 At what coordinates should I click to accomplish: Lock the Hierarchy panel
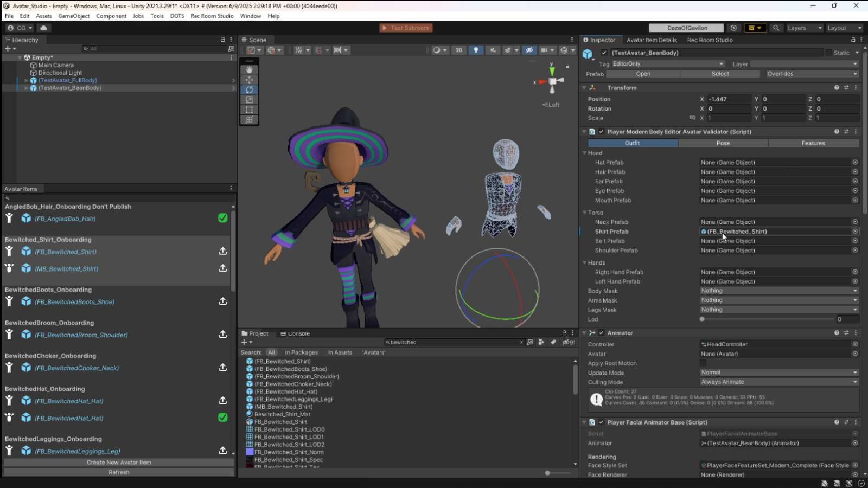point(222,40)
